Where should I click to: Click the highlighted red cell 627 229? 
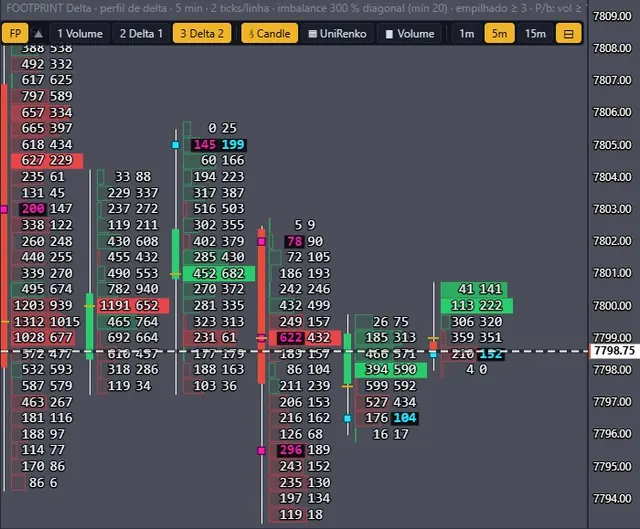coord(47,160)
